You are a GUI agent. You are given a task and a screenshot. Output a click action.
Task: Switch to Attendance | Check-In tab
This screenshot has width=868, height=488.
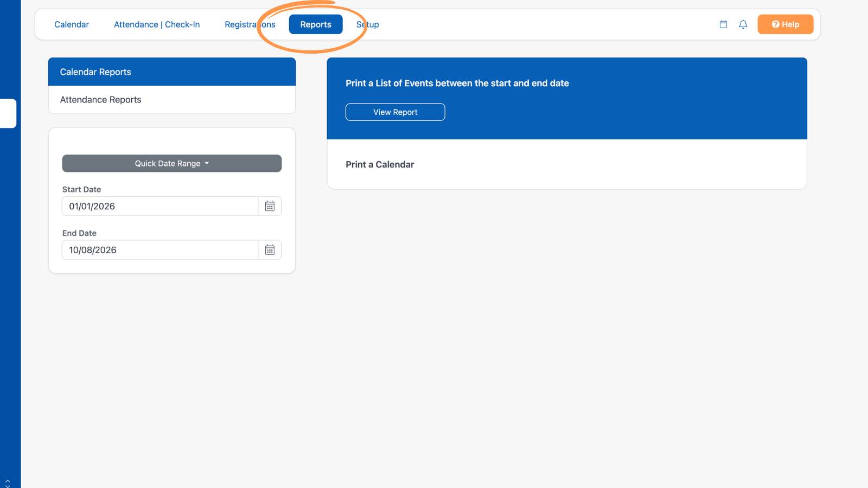pos(157,24)
